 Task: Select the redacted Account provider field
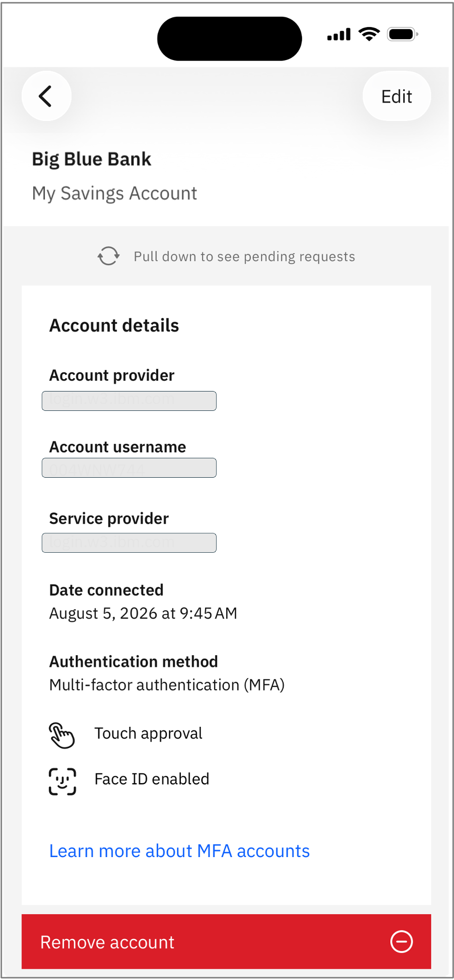click(x=129, y=401)
